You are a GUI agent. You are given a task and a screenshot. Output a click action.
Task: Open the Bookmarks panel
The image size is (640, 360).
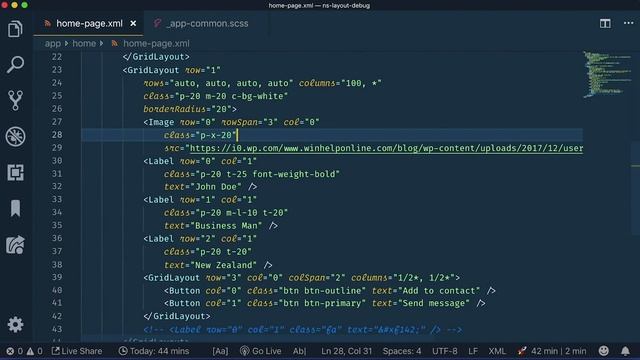coord(15,208)
